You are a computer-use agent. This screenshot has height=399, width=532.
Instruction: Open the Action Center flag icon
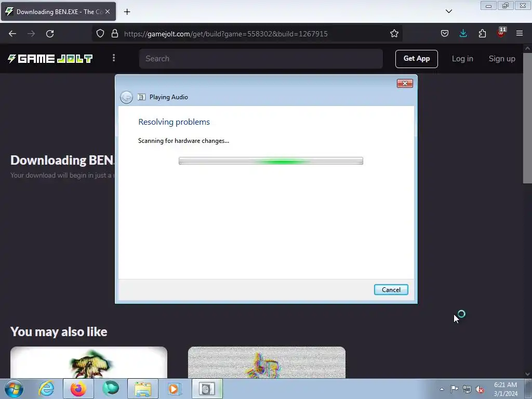click(454, 389)
